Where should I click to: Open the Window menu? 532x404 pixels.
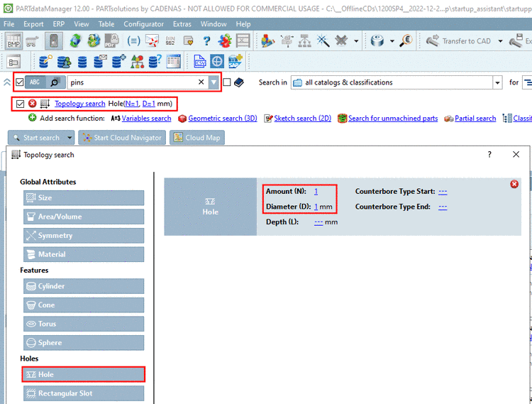[214, 24]
